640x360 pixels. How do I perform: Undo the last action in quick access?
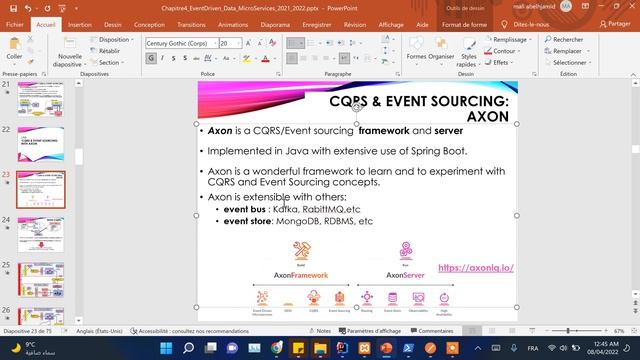[28, 8]
